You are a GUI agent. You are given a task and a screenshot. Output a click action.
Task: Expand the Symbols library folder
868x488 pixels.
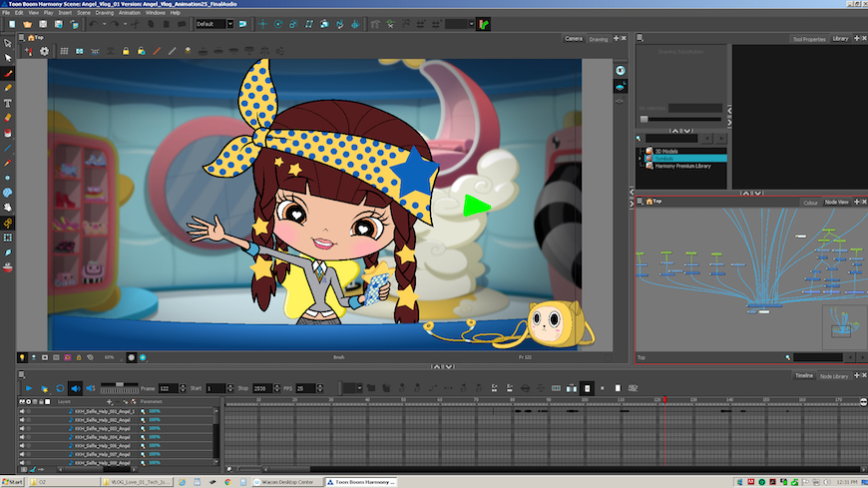(x=640, y=159)
